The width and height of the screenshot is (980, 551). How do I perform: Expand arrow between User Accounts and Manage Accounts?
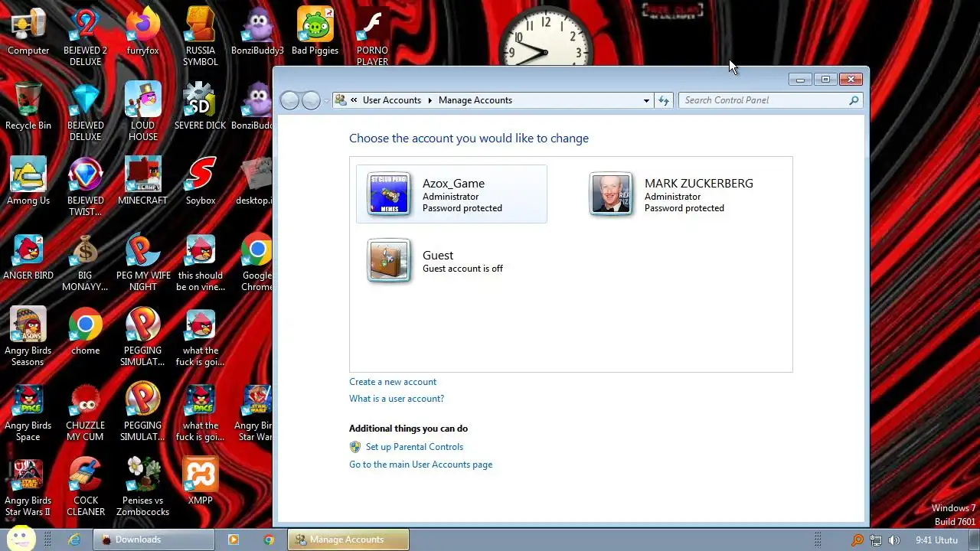(x=430, y=100)
